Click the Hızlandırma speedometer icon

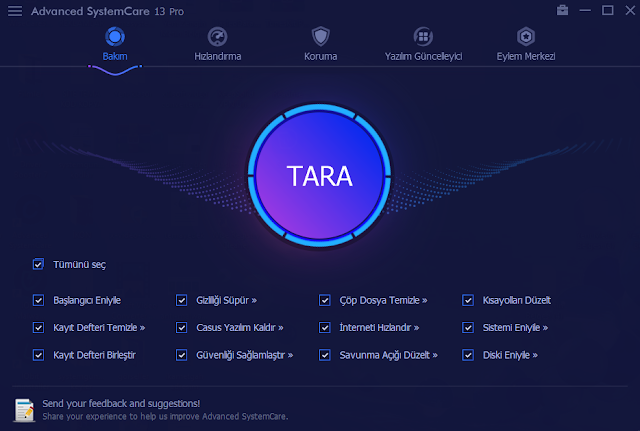tap(218, 37)
